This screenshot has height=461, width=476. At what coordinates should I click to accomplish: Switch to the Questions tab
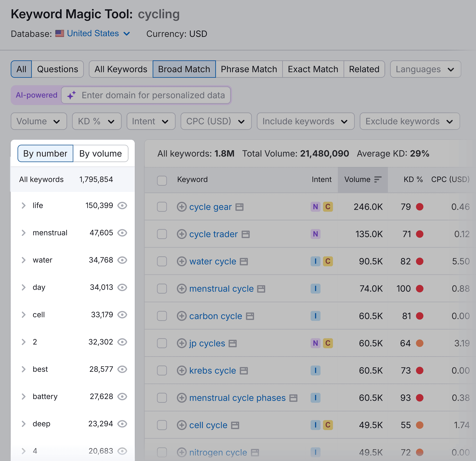click(58, 69)
